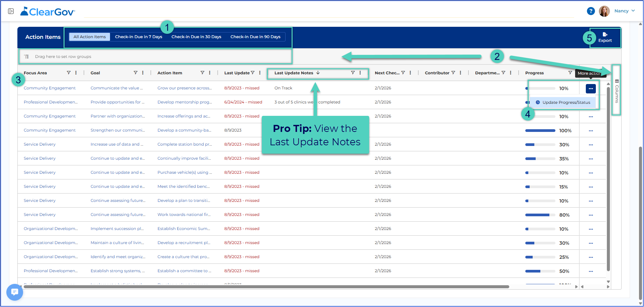The height and width of the screenshot is (307, 644).
Task: Open Provide opportunities for goal link
Action: pyautogui.click(x=117, y=102)
